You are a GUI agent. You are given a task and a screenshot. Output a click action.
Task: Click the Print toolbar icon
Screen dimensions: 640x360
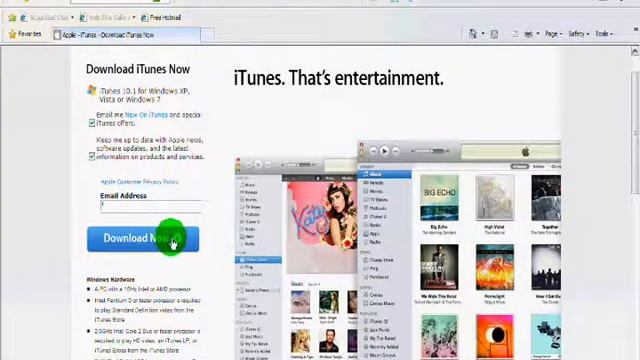coord(528,34)
